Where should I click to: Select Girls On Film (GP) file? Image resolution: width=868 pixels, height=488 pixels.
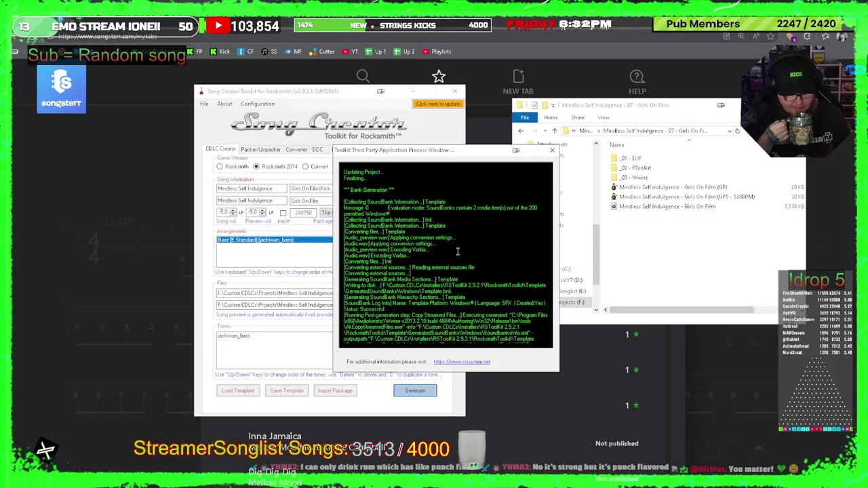pos(669,187)
